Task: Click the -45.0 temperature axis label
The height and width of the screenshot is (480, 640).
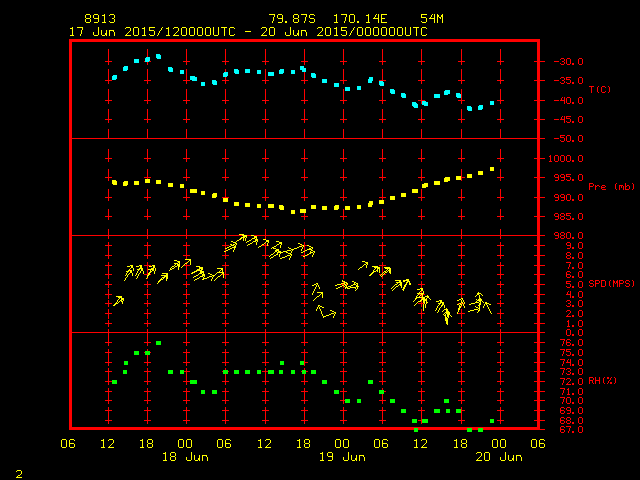Action: [x=568, y=120]
